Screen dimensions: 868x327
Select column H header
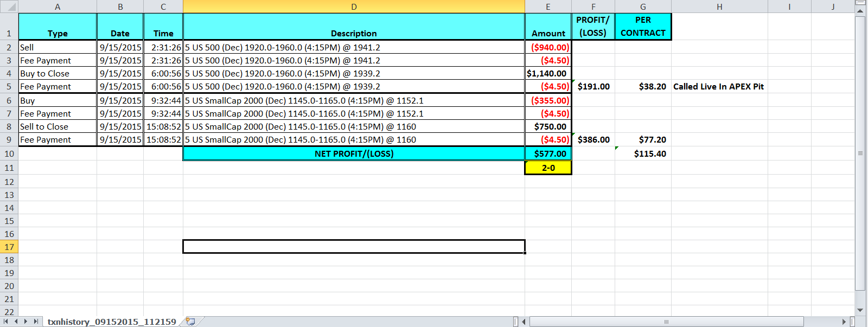pyautogui.click(x=719, y=7)
